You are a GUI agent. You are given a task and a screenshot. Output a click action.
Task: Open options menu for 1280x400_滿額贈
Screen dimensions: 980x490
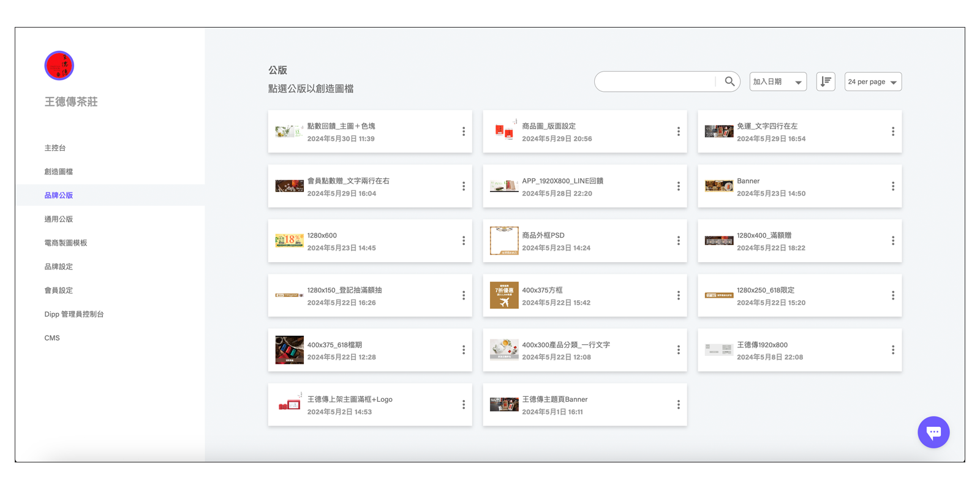893,241
